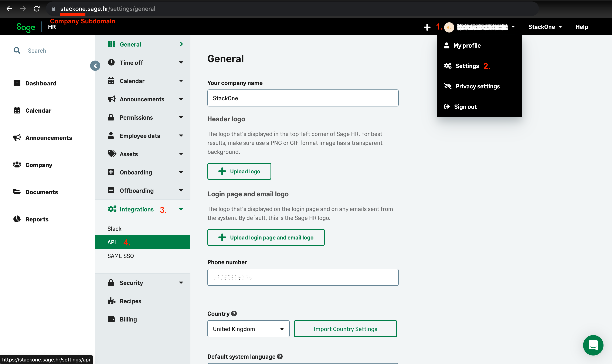Open the Search sidebar icon
612x364 pixels.
[x=17, y=50]
